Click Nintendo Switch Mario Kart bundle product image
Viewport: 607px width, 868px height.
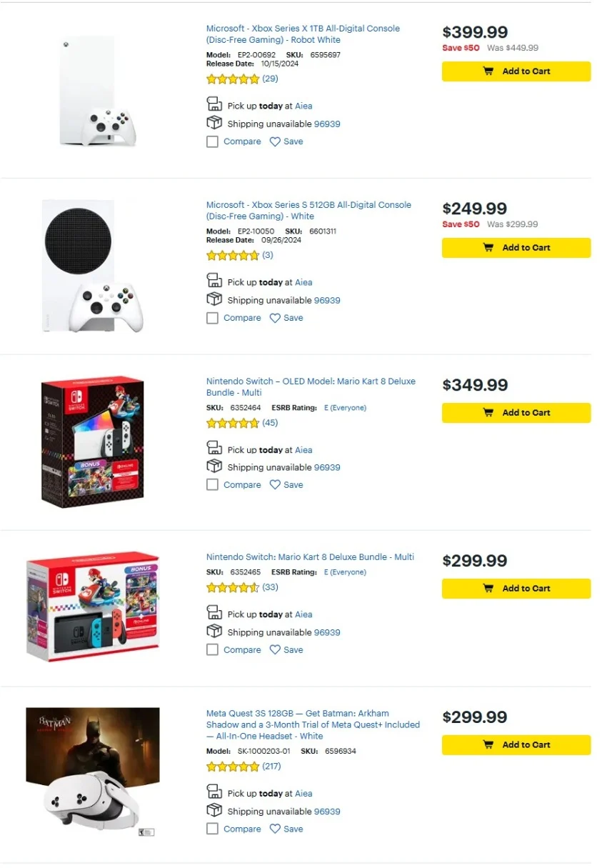93,607
